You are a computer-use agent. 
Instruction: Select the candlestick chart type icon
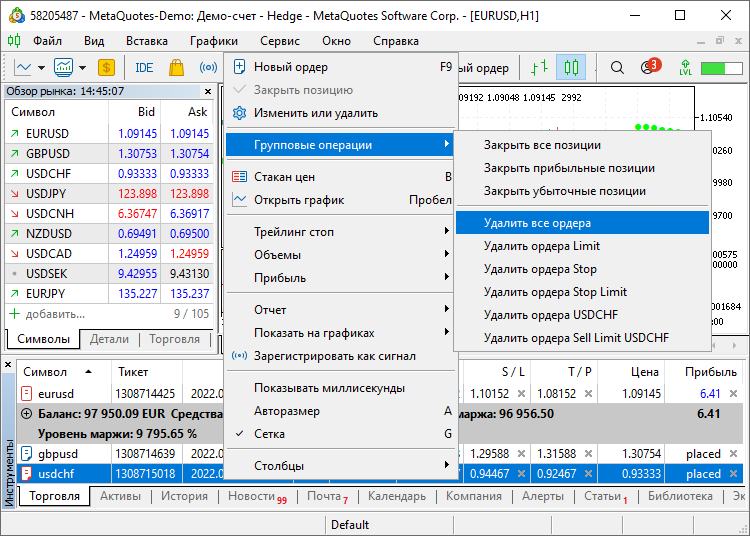tap(571, 67)
